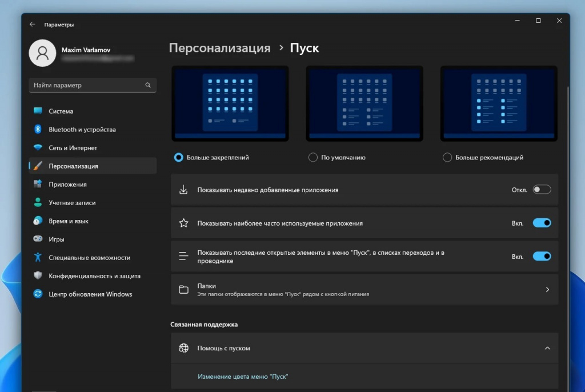The image size is (585, 392).
Task: Navigate back to Персонализация breadcrumb
Action: coord(219,48)
